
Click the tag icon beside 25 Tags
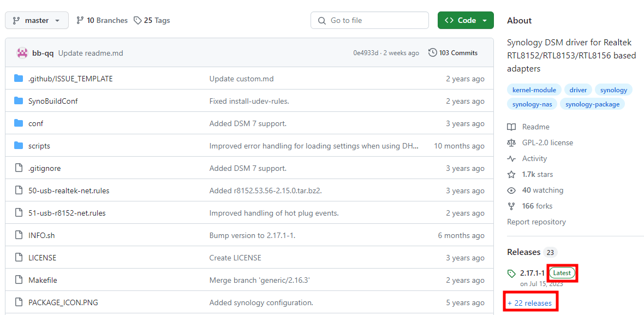point(138,20)
